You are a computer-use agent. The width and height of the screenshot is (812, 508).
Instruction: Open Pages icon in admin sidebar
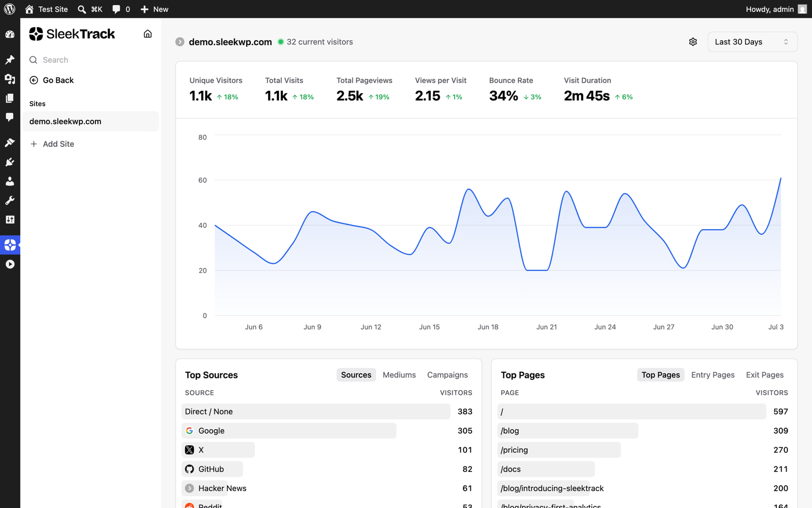point(10,98)
